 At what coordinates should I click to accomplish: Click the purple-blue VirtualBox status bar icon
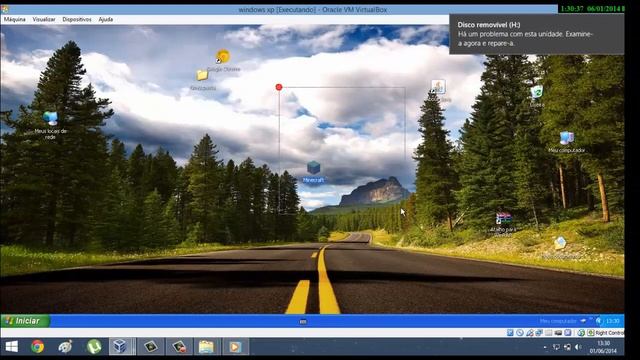click(568, 333)
